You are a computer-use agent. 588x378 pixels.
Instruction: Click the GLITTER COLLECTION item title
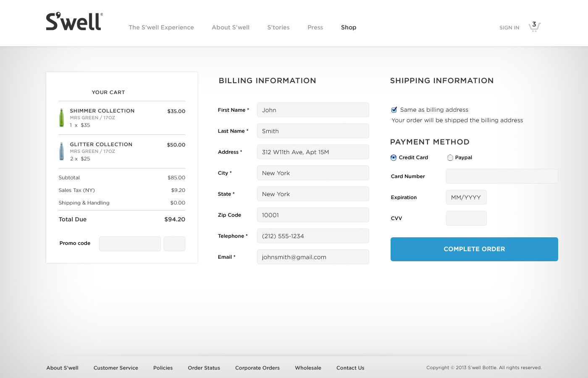[x=101, y=144]
